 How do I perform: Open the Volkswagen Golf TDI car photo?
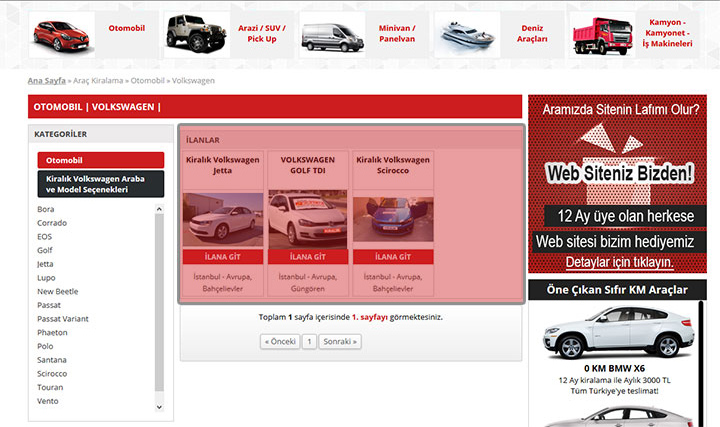click(308, 220)
